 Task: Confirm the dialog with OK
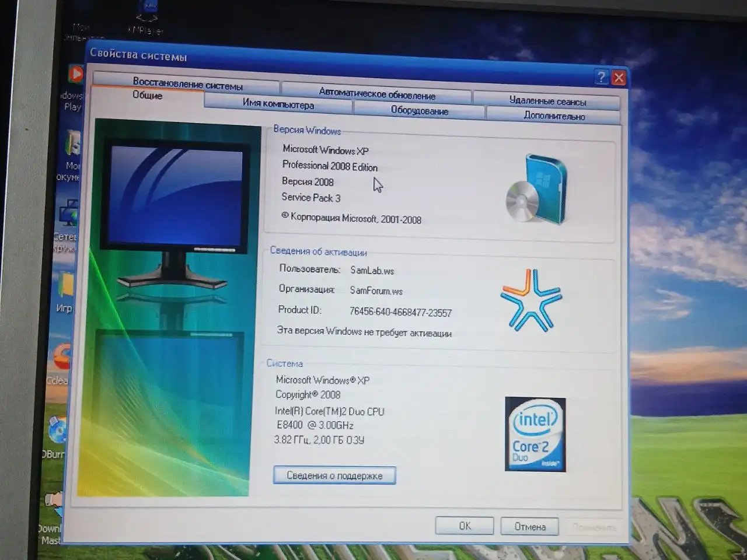pos(465,526)
